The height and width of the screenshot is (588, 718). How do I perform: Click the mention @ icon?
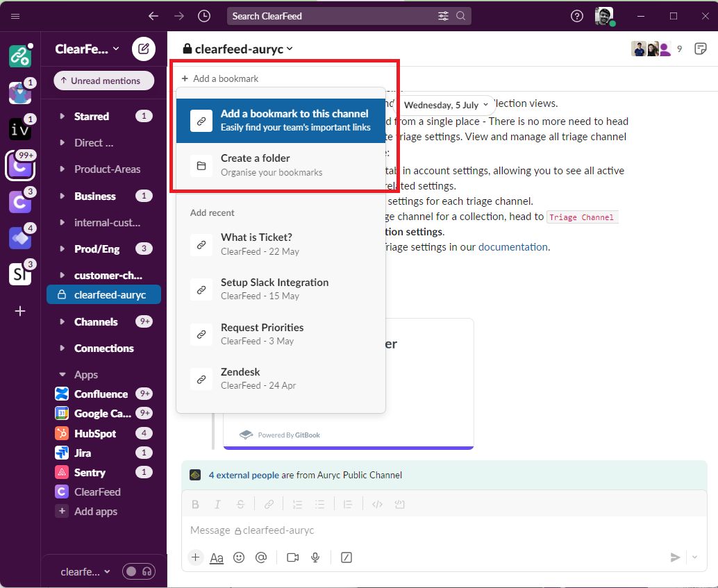pyautogui.click(x=261, y=557)
